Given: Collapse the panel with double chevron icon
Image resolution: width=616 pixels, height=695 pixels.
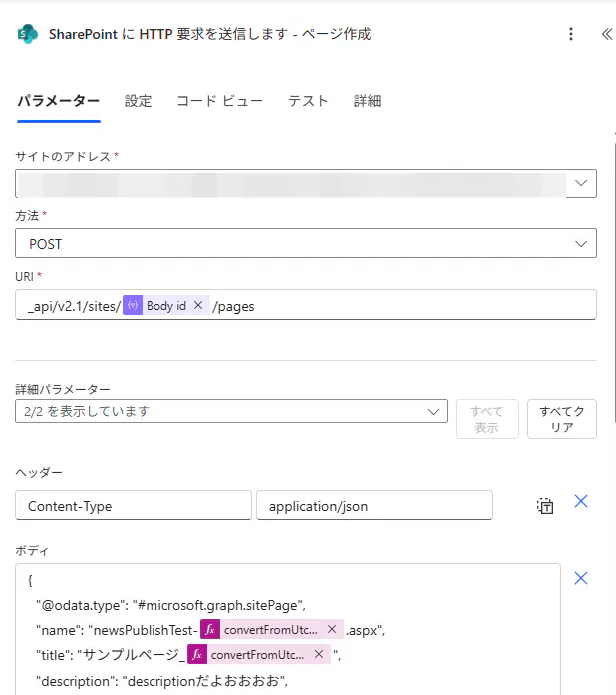Looking at the screenshot, I should [x=607, y=34].
